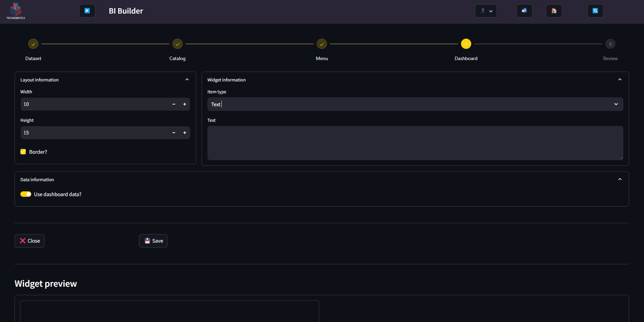The height and width of the screenshot is (322, 644).
Task: Click the Close button
Action: [30, 241]
